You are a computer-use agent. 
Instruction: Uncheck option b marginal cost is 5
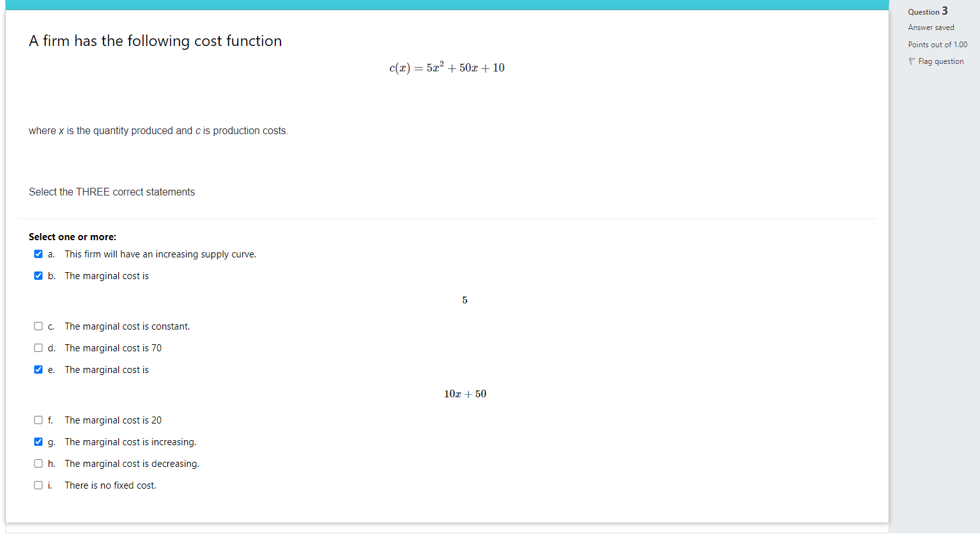pos(38,276)
